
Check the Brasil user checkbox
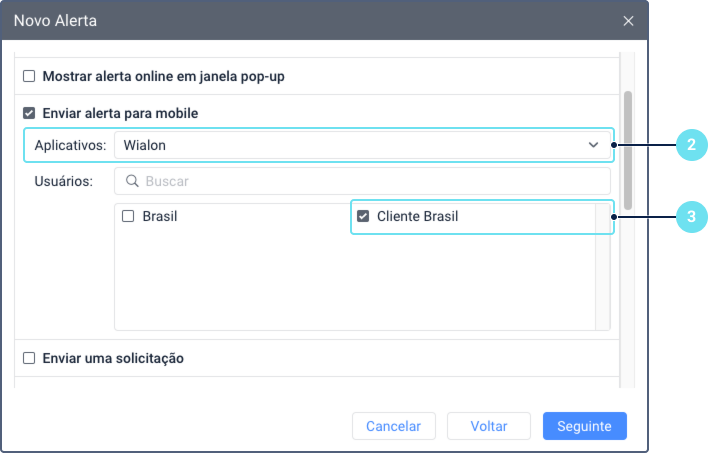(x=128, y=216)
